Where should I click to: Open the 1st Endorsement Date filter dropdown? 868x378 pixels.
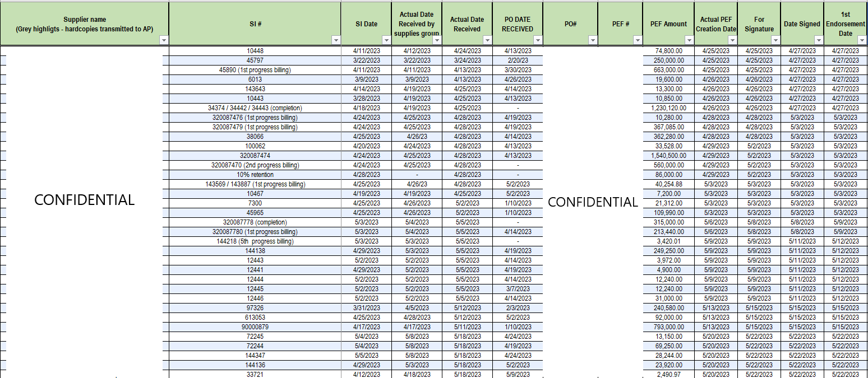[x=862, y=40]
